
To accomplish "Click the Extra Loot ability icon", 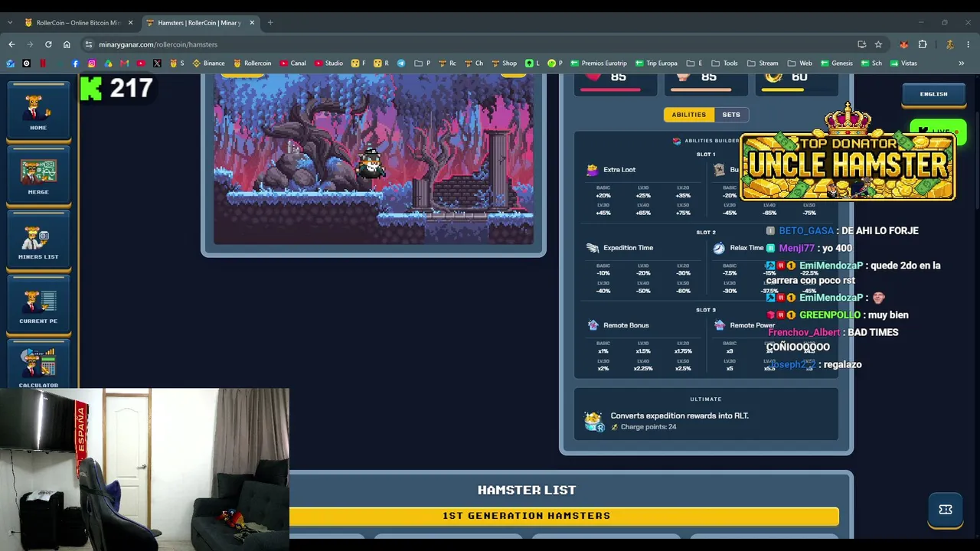I will [592, 170].
